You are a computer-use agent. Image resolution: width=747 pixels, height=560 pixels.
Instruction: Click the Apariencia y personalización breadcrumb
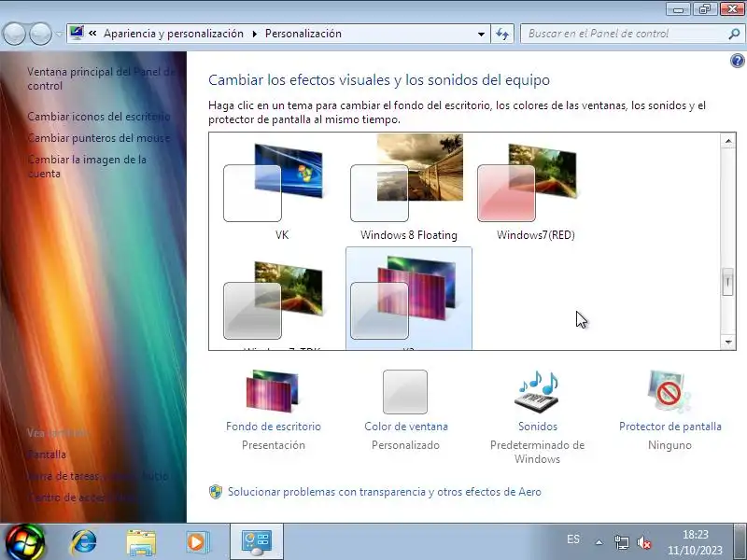coord(174,34)
